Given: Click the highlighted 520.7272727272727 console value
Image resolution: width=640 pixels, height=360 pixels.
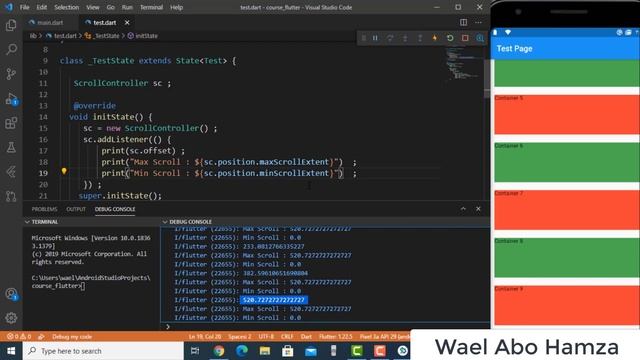Looking at the screenshot, I should pyautogui.click(x=273, y=300).
